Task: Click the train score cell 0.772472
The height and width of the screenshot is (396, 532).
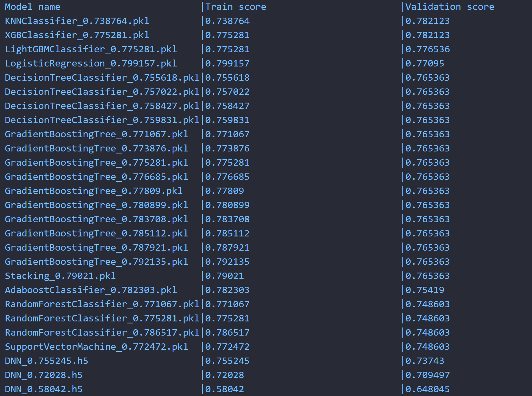Action: pos(228,347)
